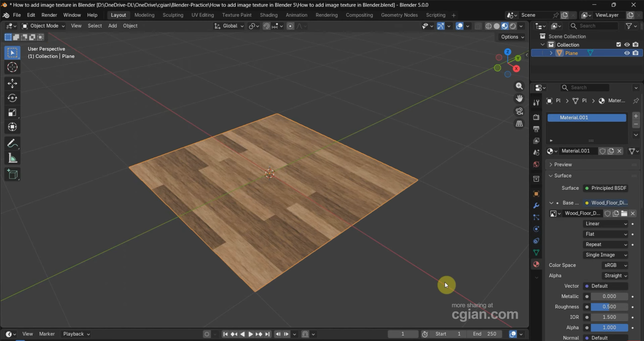644x341 pixels.
Task: Click the pan hand viewport icon
Action: (x=519, y=99)
